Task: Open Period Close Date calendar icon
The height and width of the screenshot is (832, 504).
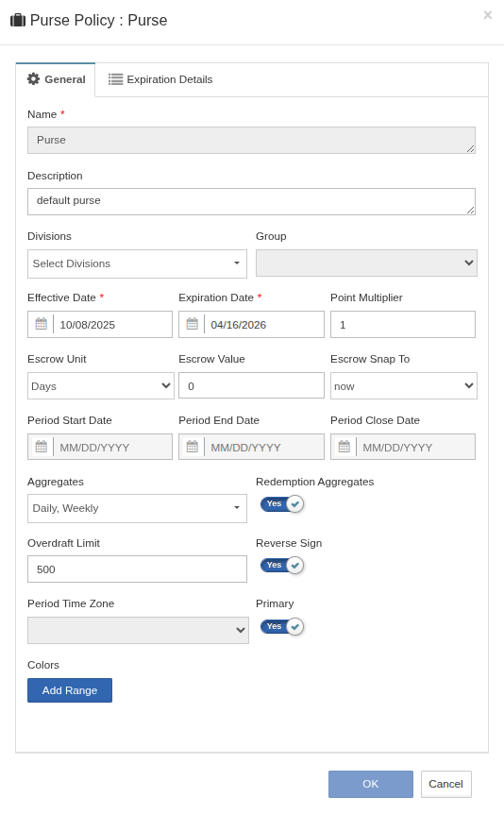Action: point(344,447)
